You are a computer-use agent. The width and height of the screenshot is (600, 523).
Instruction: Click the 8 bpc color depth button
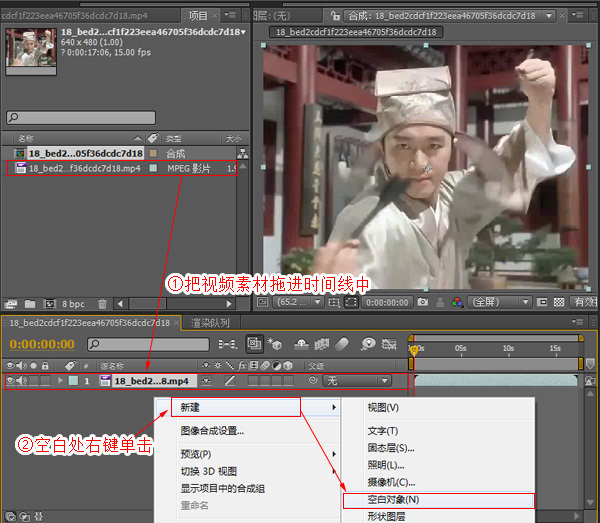tap(73, 304)
